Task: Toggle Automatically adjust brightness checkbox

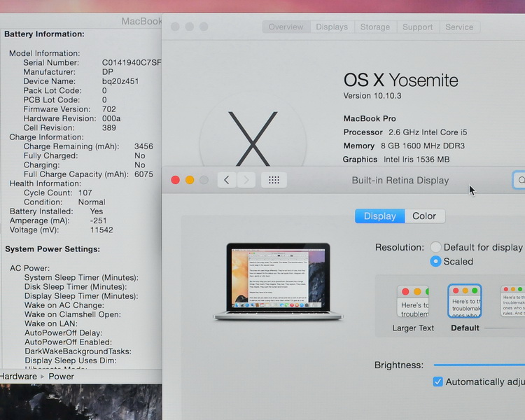Action: (x=437, y=381)
